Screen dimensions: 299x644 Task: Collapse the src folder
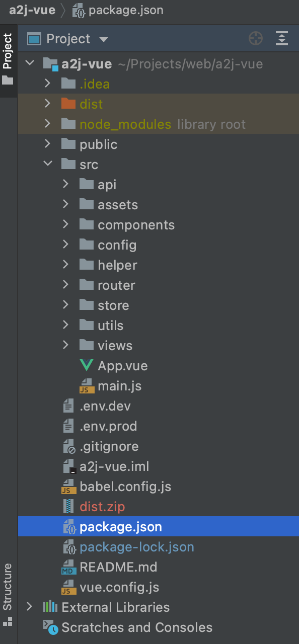[47, 164]
